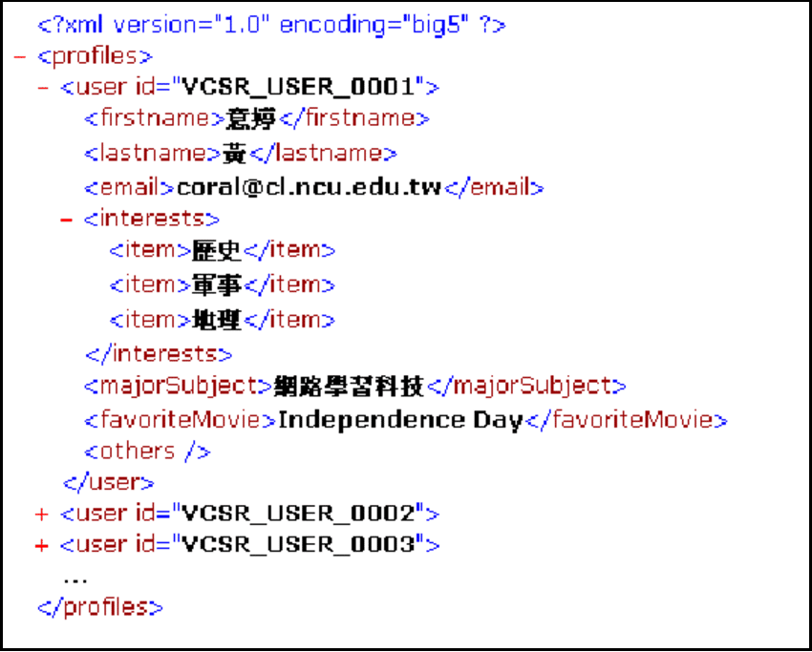The image size is (812, 652).
Task: Collapse the VCSR_USER_0001 user node
Action: pos(44,88)
